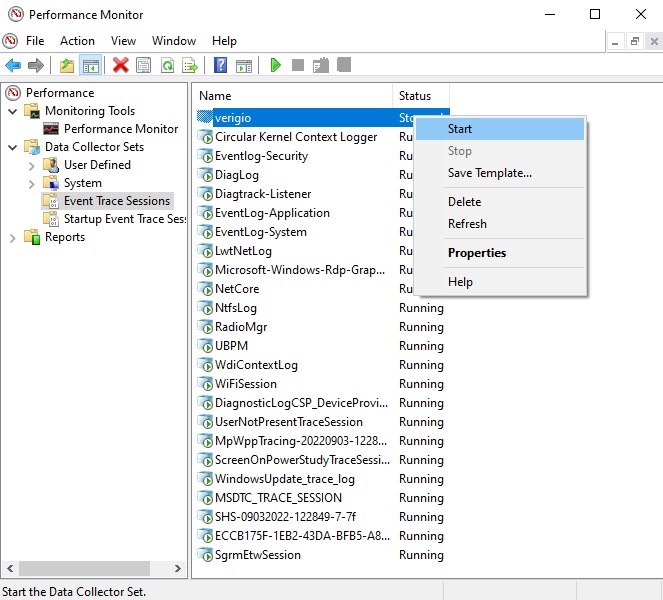This screenshot has width=663, height=600.
Task: Click the Performance root node icon
Action: (13, 93)
